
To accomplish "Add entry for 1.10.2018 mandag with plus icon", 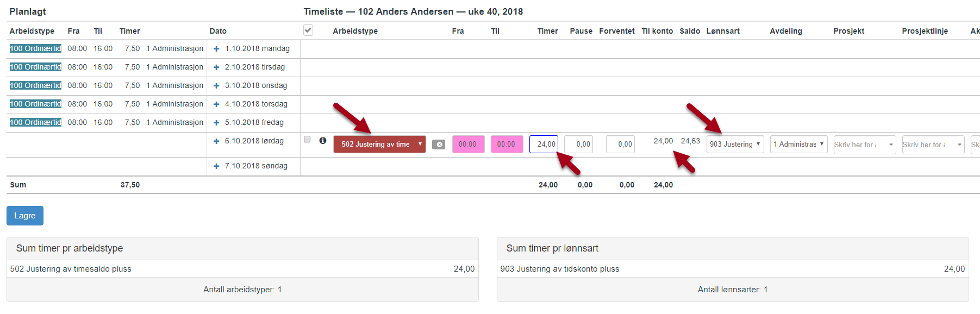I will (x=216, y=49).
